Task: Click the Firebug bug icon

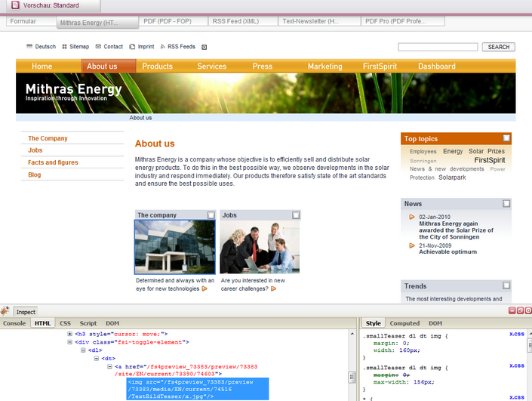Action: [x=5, y=311]
